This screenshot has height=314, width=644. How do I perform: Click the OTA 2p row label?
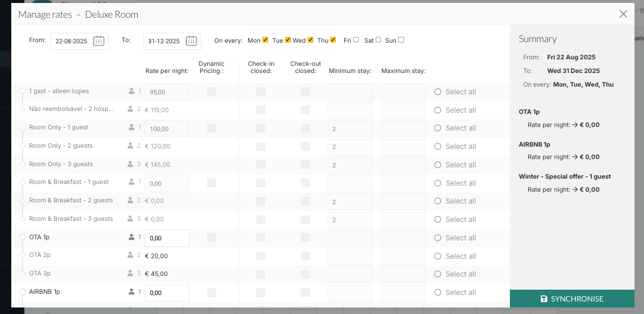[40, 255]
